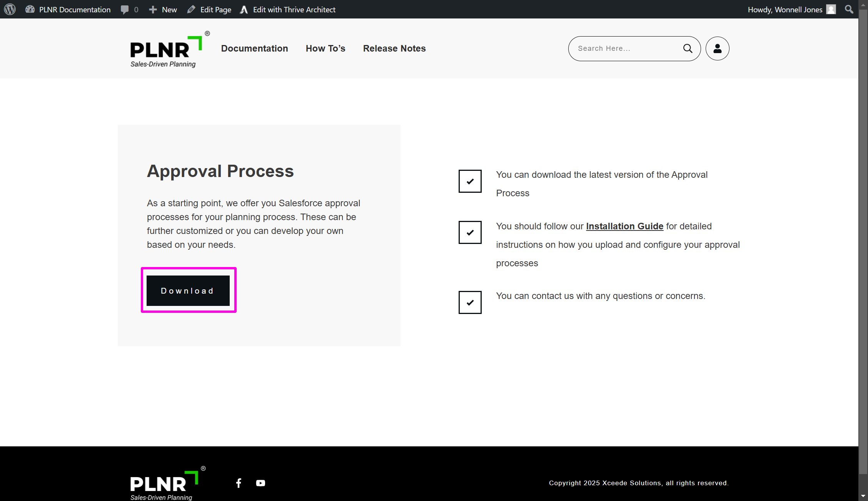
Task: Click the checkbox beside contact us text
Action: click(470, 302)
